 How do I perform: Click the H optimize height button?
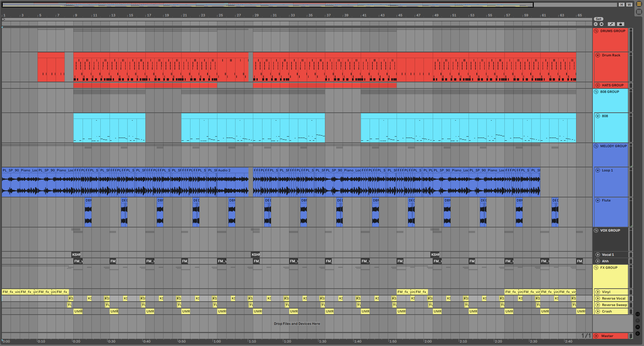621,4
